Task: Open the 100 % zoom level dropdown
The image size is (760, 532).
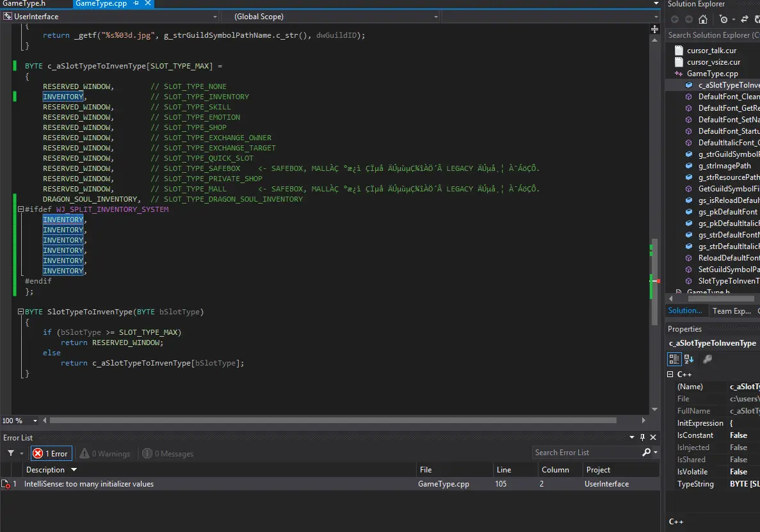Action: [36, 421]
